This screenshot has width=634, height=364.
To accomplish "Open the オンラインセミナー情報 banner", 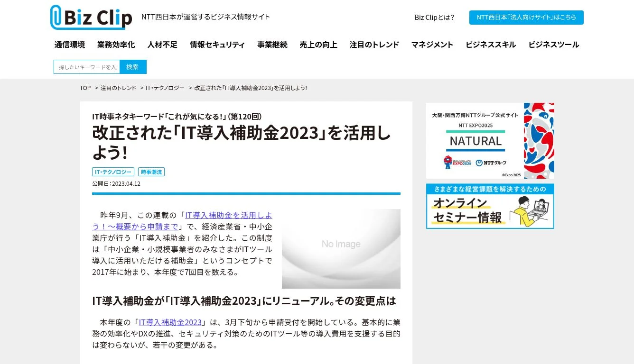I will pos(490,206).
